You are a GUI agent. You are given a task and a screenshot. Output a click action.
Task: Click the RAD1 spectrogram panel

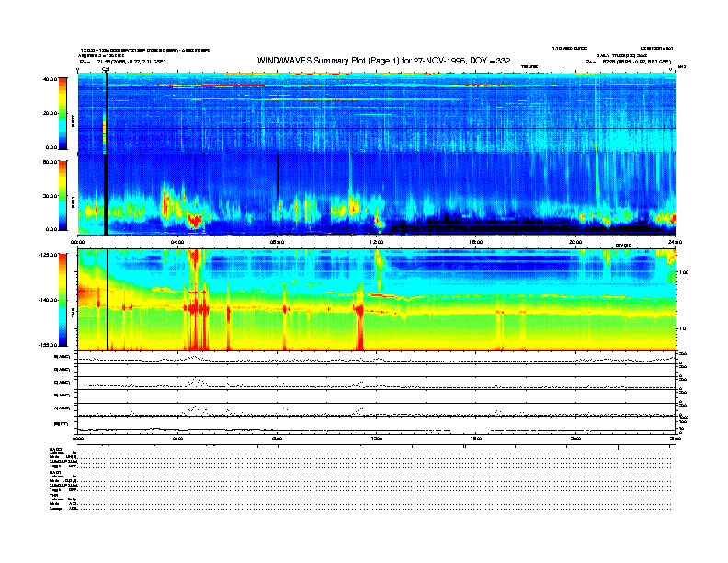pos(377,194)
